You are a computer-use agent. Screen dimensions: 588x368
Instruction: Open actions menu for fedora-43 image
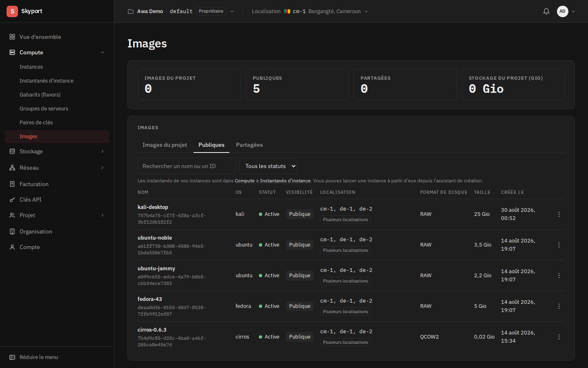coord(559,306)
